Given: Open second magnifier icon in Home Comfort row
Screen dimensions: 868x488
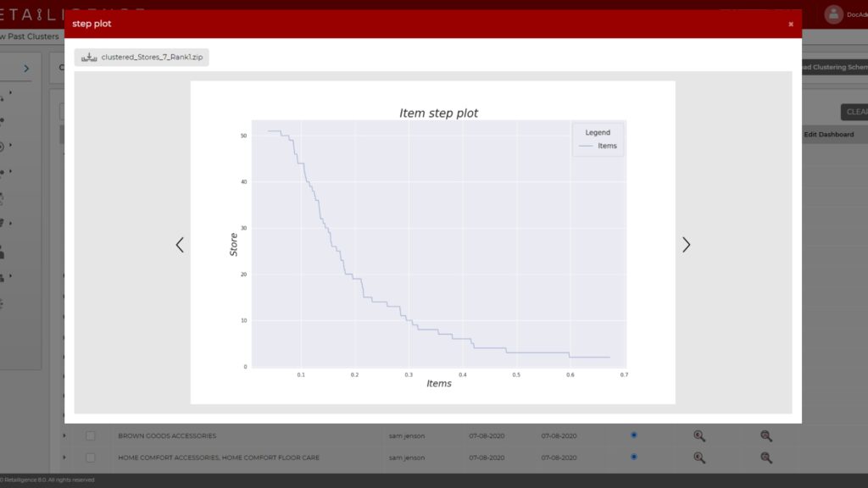Looking at the screenshot, I should pos(765,457).
